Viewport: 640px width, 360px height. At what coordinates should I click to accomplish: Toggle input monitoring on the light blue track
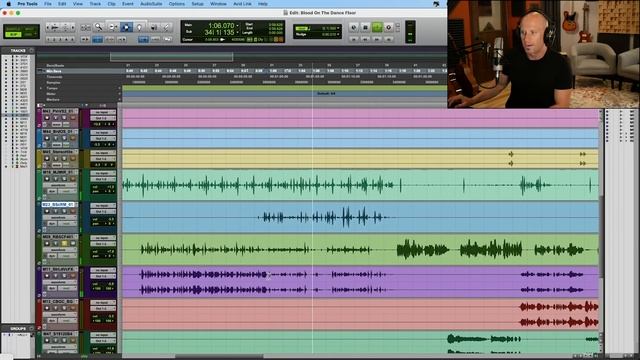(x=56, y=138)
